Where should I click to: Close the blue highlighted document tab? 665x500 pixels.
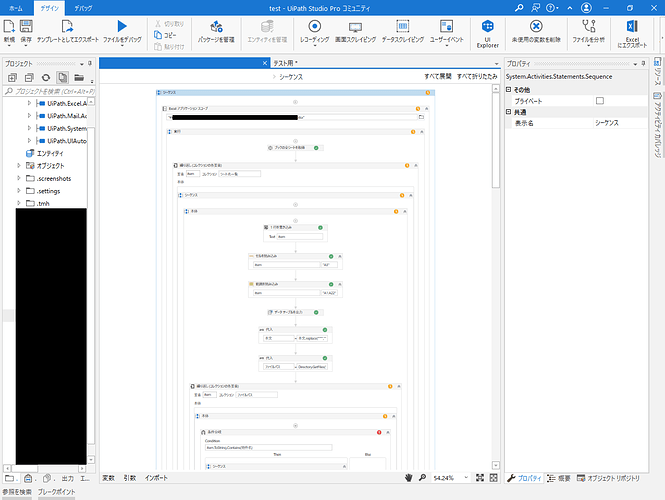coord(265,63)
